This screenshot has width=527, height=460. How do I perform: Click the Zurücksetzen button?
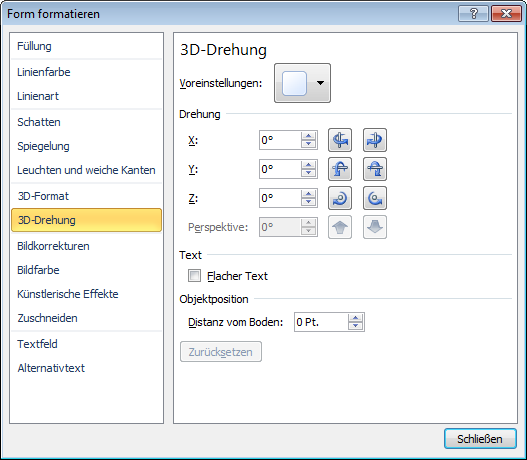221,352
